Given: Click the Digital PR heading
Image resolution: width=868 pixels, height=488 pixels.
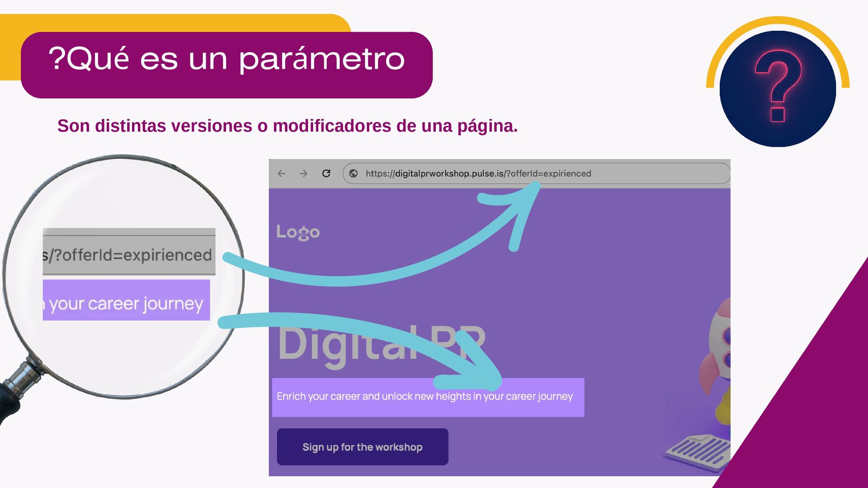Looking at the screenshot, I should click(x=382, y=344).
